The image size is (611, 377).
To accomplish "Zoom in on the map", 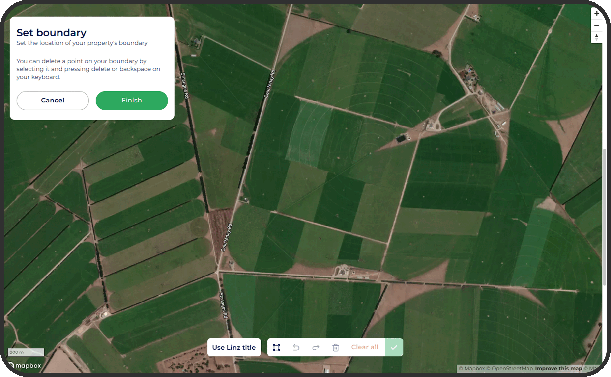I will [x=597, y=14].
